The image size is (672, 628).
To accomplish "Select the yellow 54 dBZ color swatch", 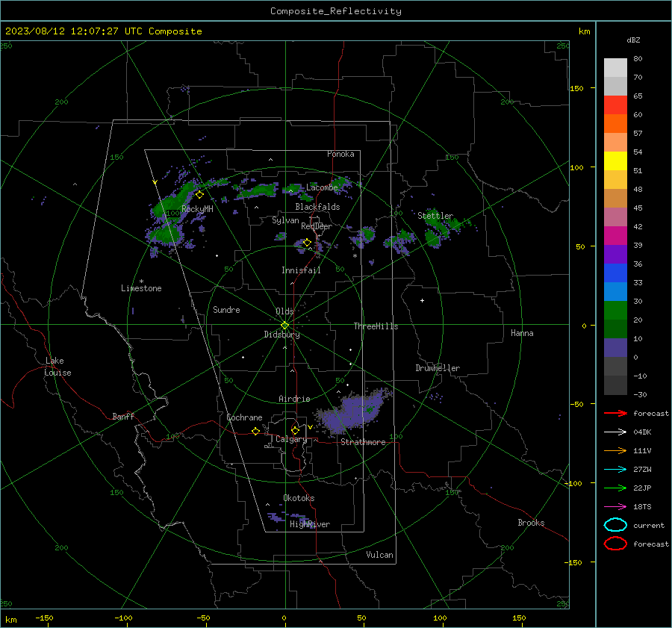I will point(615,161).
